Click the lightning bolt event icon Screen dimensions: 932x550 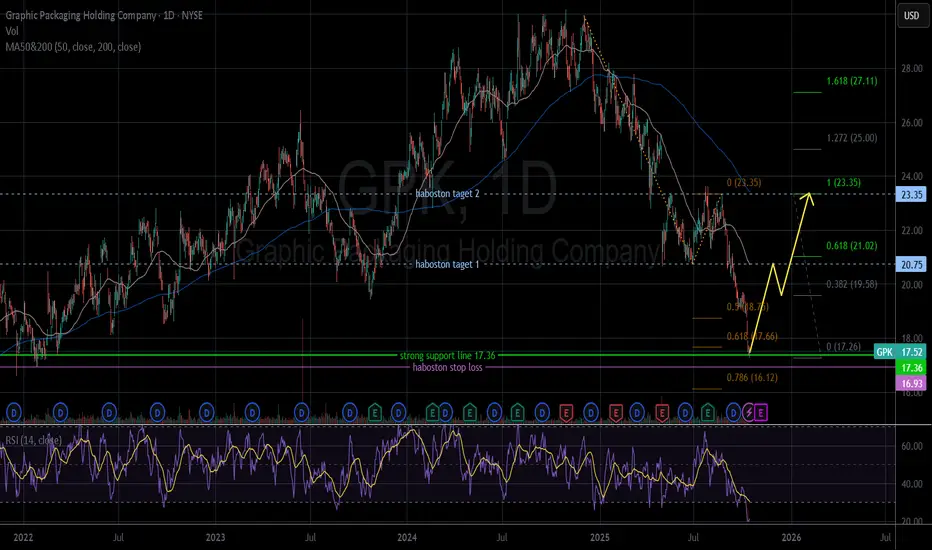748,411
